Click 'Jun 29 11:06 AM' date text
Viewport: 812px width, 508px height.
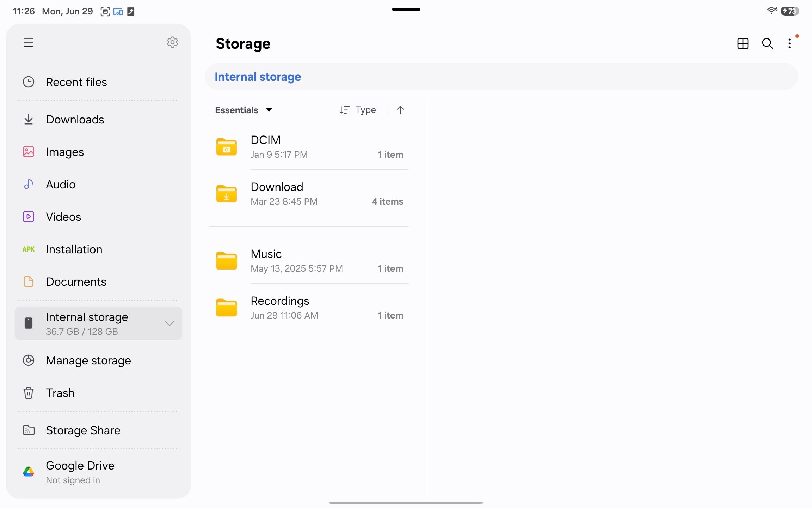click(x=284, y=315)
